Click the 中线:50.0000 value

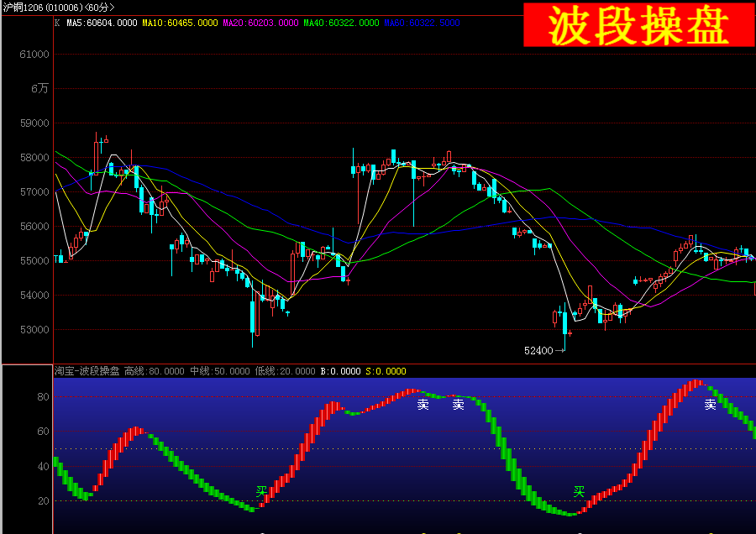220,371
